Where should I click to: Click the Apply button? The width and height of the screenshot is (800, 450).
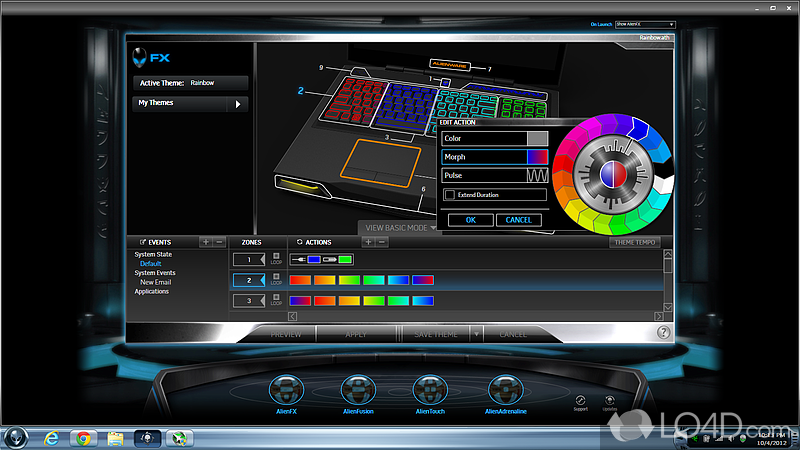[356, 334]
